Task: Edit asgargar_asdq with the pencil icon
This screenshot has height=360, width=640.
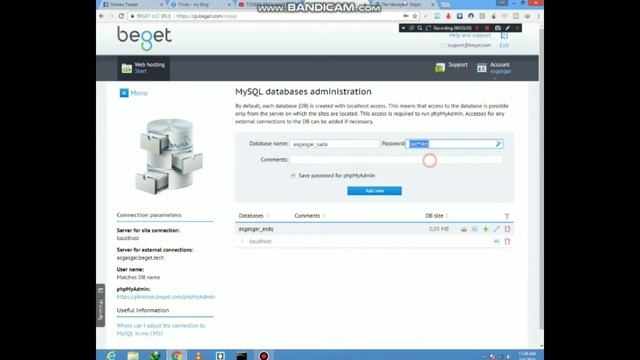Action: coord(496,229)
